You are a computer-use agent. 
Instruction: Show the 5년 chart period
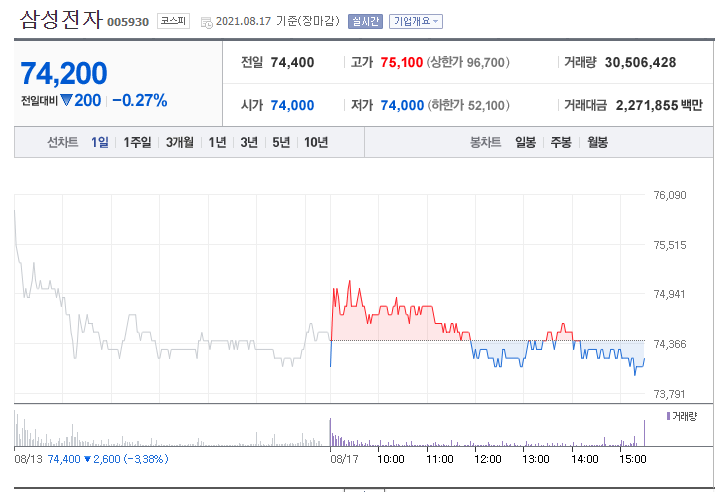click(x=281, y=142)
